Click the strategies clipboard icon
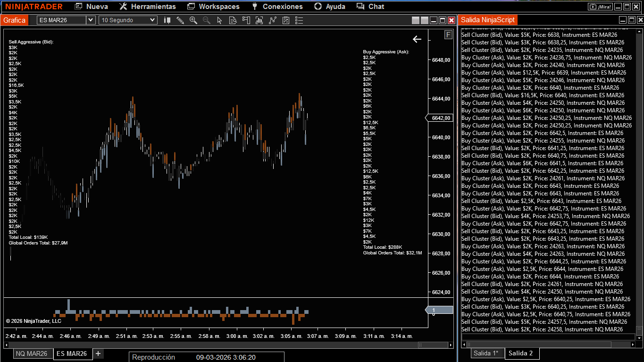 point(285,20)
